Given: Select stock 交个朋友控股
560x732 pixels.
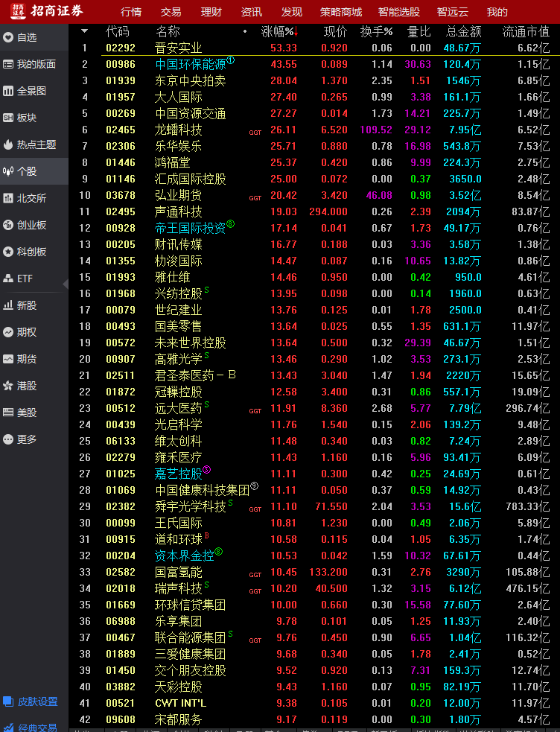Looking at the screenshot, I should [190, 670].
